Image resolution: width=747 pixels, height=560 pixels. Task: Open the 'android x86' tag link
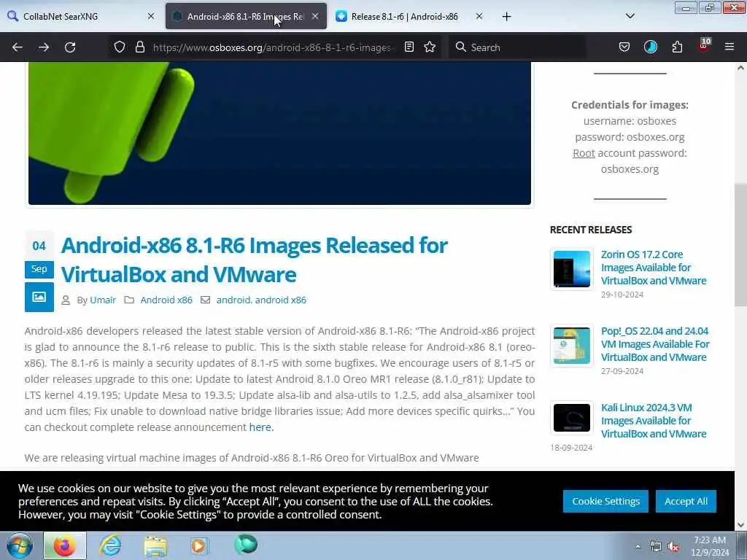[281, 300]
